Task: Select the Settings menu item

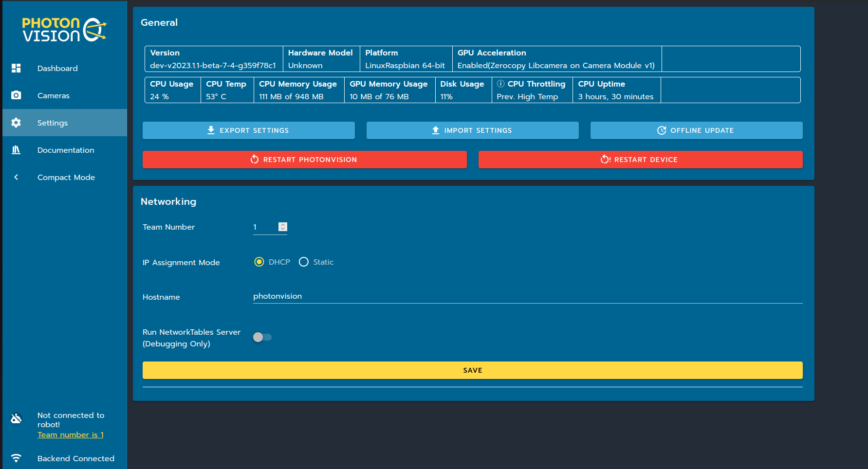Action: (65, 123)
